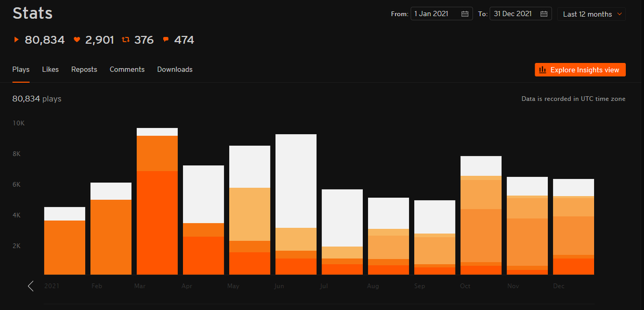Switch to the Likes tab

coord(50,69)
